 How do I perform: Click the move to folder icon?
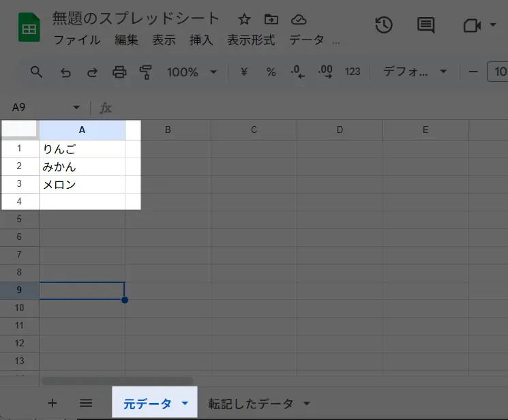pyautogui.click(x=271, y=19)
